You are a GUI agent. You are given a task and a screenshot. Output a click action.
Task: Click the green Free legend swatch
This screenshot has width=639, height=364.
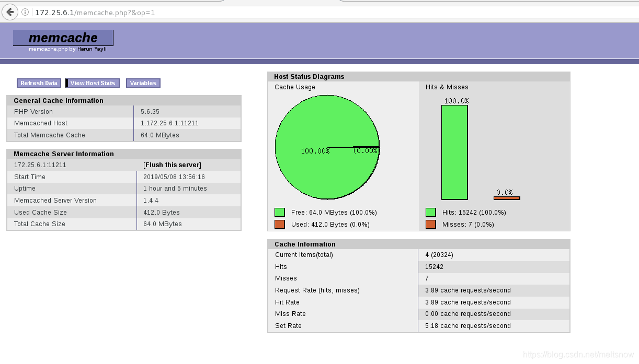point(280,213)
